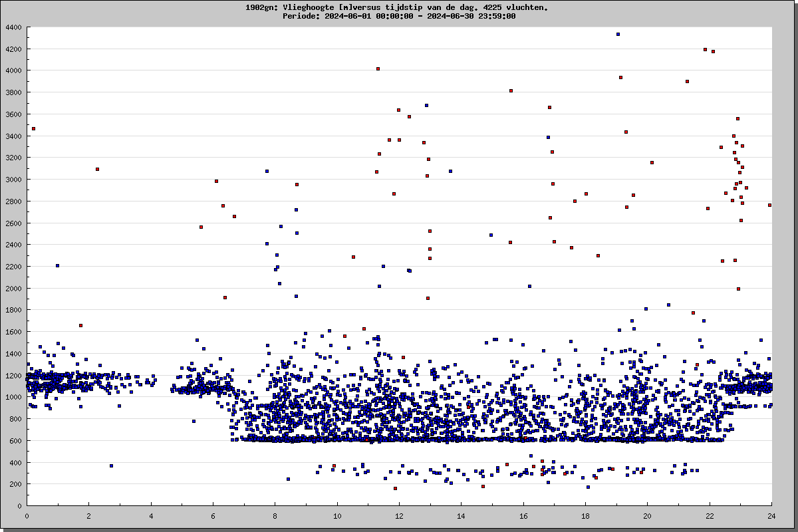Click y-axis label 3400

13,136
